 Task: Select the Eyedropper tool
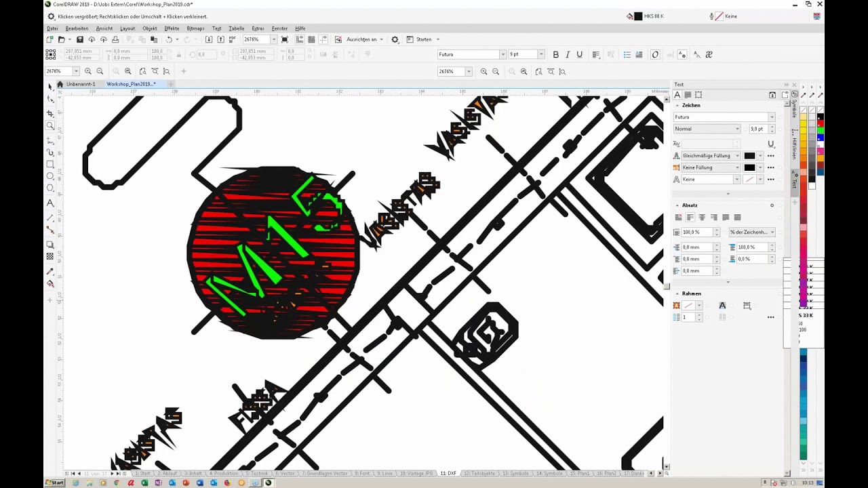[x=50, y=271]
